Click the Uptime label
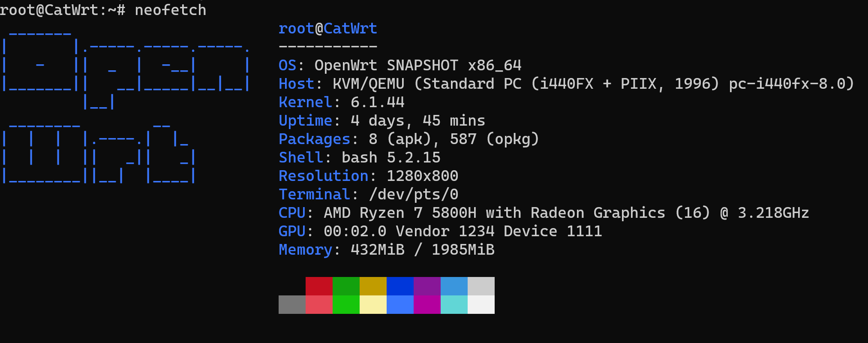 pyautogui.click(x=305, y=121)
